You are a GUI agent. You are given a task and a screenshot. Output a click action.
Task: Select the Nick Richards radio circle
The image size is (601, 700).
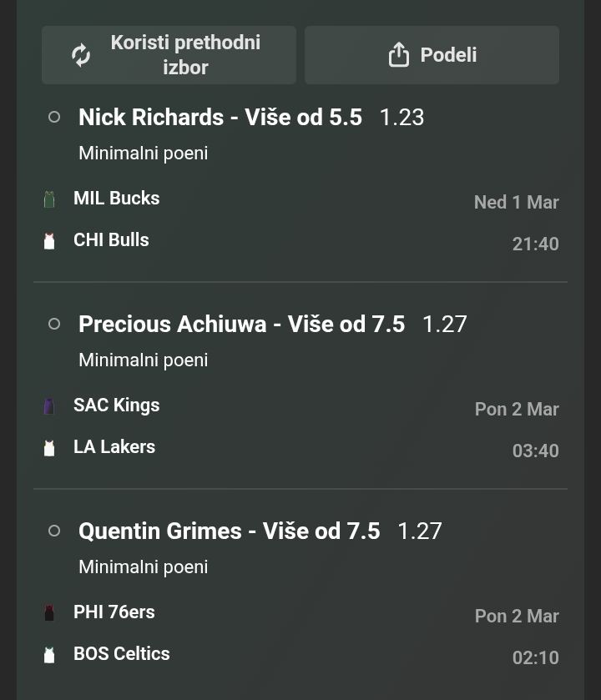(54, 118)
